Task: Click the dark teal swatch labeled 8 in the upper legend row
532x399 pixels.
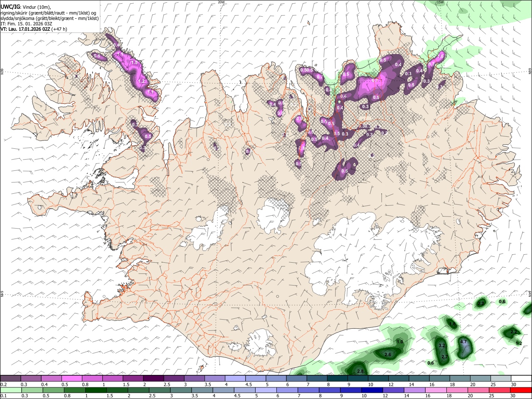Action: pos(337,379)
